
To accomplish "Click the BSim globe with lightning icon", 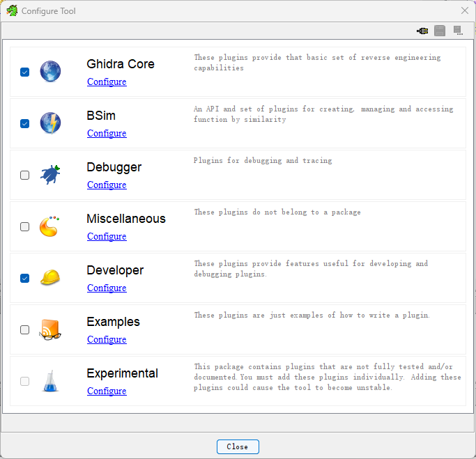I will point(50,123).
